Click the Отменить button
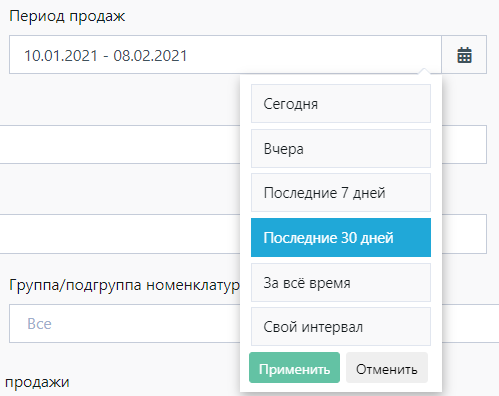The image size is (499, 396). (x=387, y=368)
